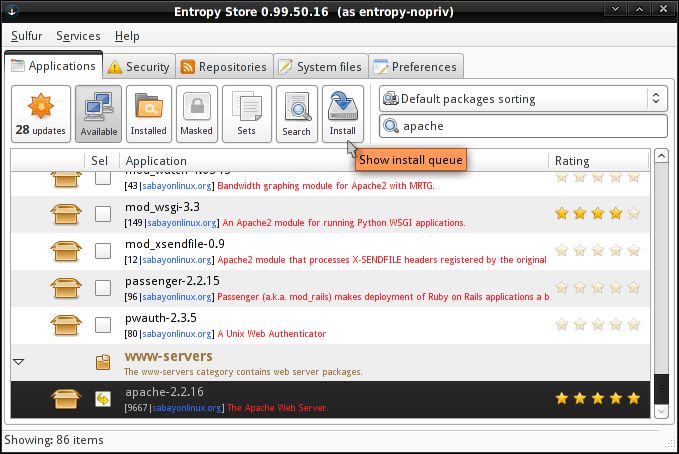Image resolution: width=679 pixels, height=454 pixels.
Task: Click the Security tab warning icon
Action: 114,67
